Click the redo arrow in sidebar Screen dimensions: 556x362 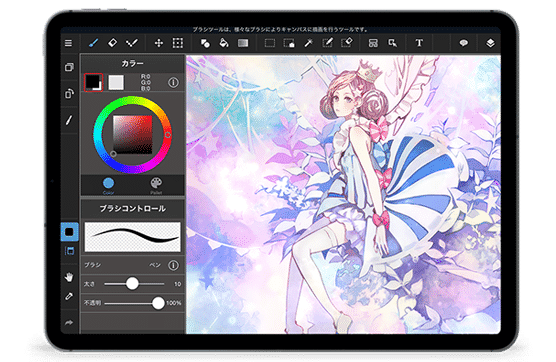[x=69, y=322]
